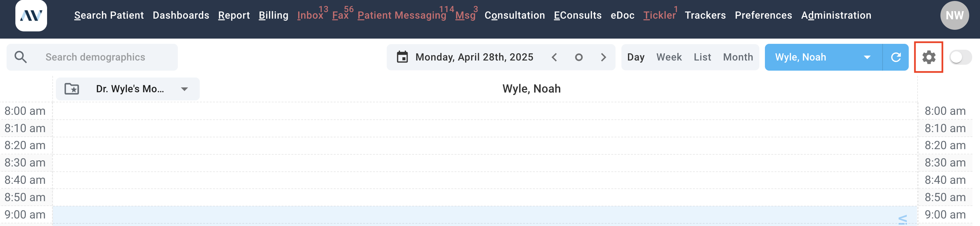The width and height of the screenshot is (980, 226).
Task: Jump to today circle icon
Action: pos(579,57)
